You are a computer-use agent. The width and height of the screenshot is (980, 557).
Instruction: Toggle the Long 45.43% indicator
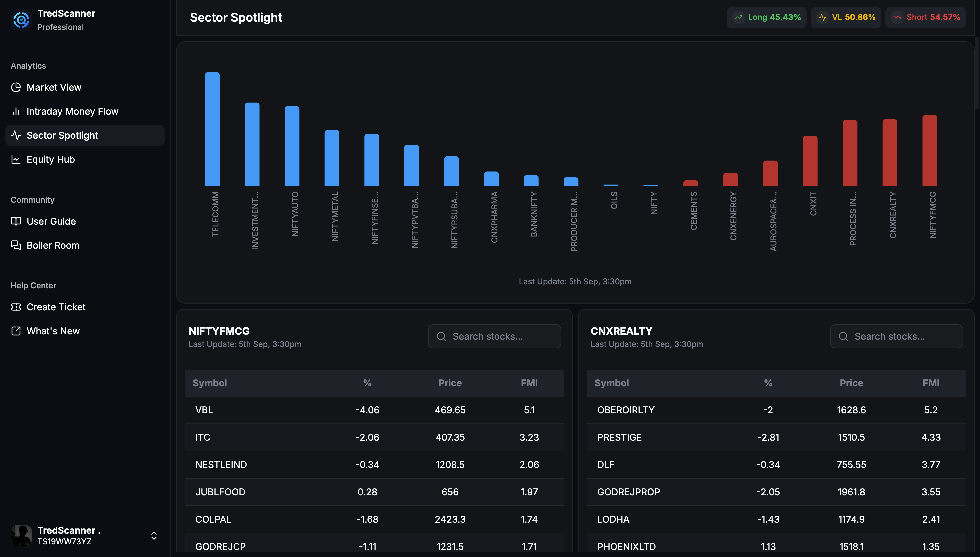coord(766,17)
